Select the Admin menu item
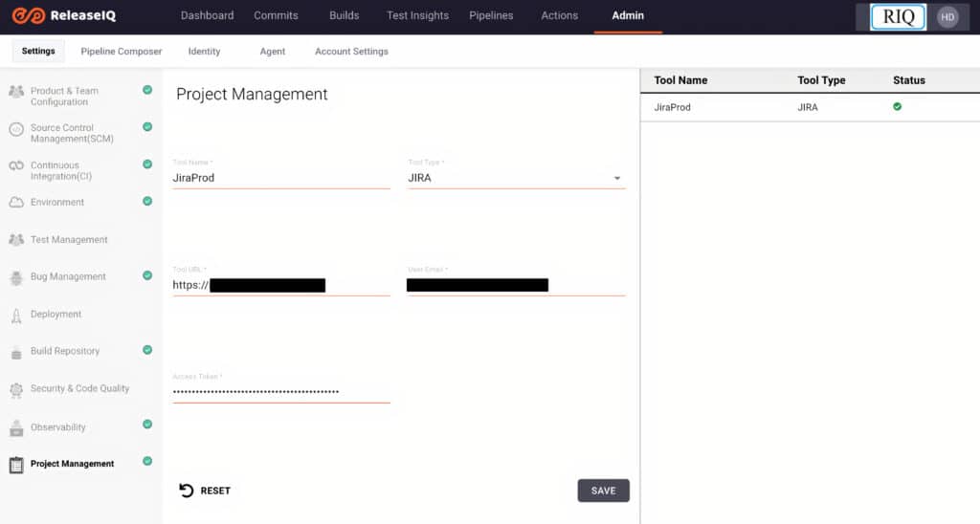This screenshot has width=980, height=524. point(628,15)
